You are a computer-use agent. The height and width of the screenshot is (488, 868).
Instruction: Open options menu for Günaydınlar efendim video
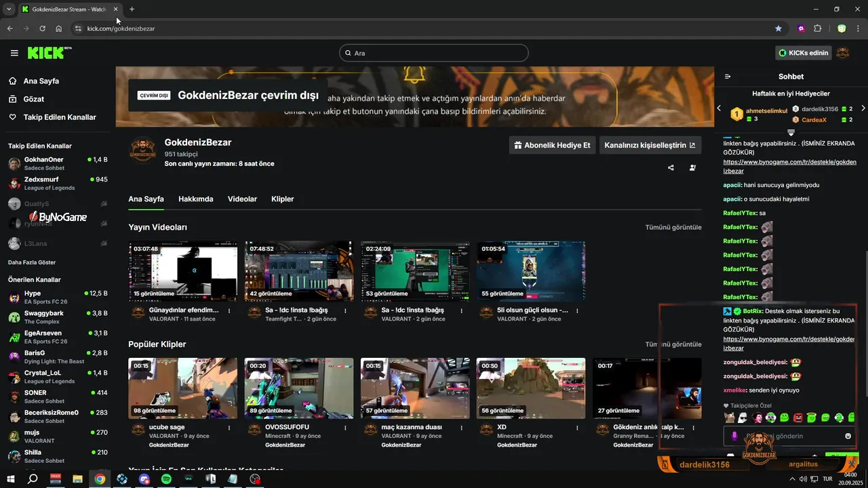tap(229, 310)
